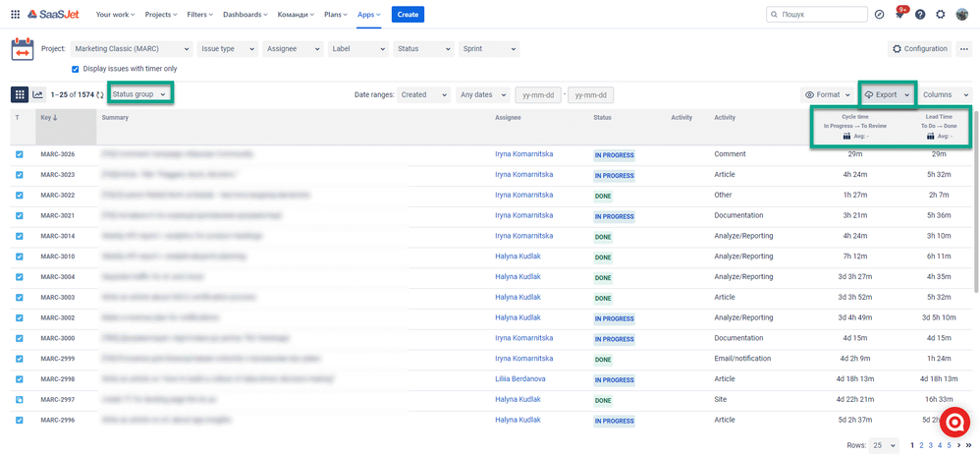The height and width of the screenshot is (456, 980).
Task: Open the Dashboards menu
Action: click(245, 15)
